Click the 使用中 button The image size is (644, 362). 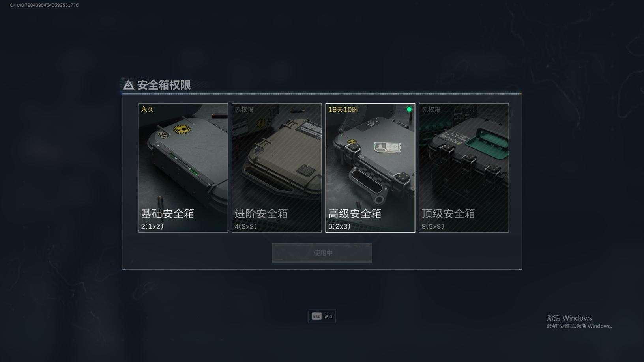322,253
